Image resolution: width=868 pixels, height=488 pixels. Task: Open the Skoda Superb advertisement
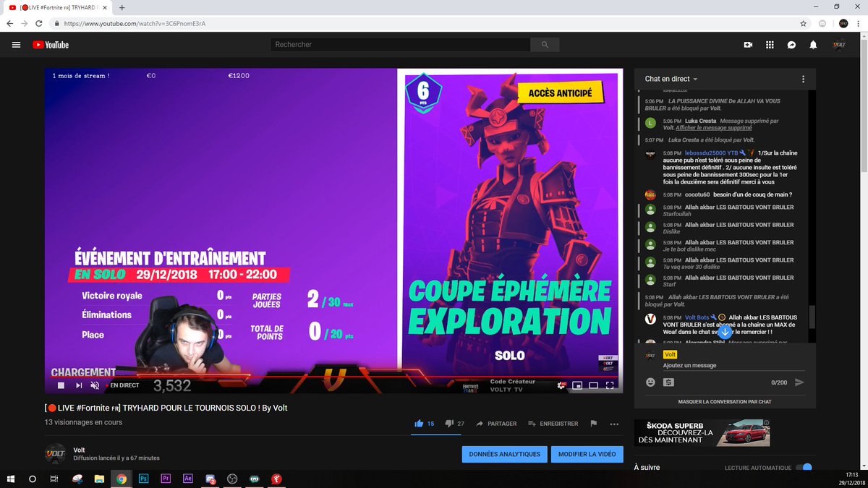point(702,433)
